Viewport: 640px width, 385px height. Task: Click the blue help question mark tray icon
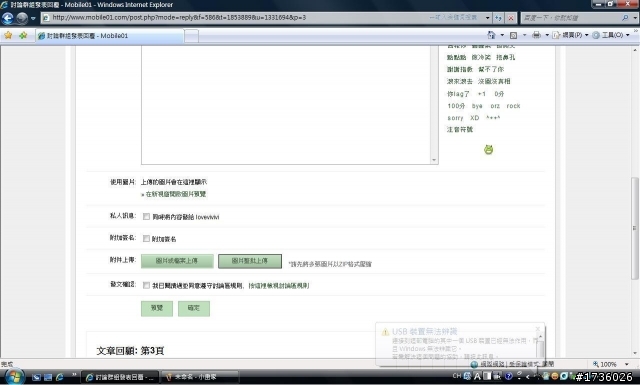pos(509,376)
